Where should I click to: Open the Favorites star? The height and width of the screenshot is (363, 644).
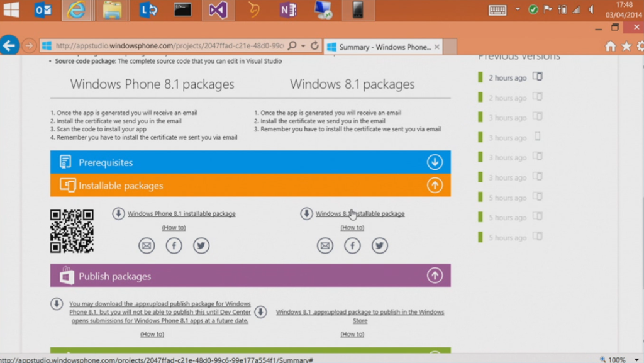(626, 47)
